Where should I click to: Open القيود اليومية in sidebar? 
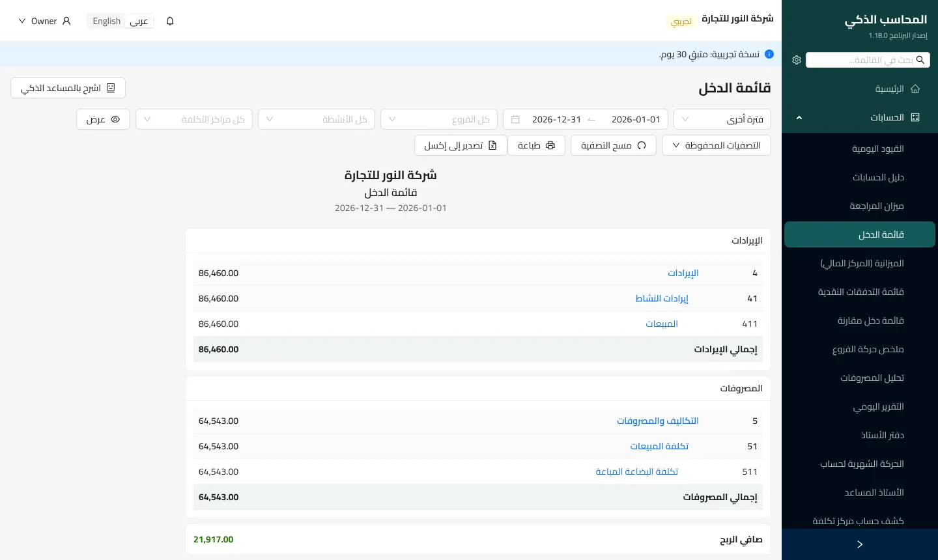[x=860, y=148]
